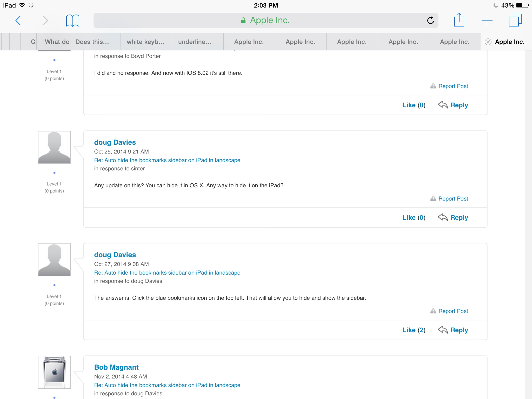The image size is (532, 399).
Task: Close the active Apple Inc. tab
Action: [x=488, y=42]
